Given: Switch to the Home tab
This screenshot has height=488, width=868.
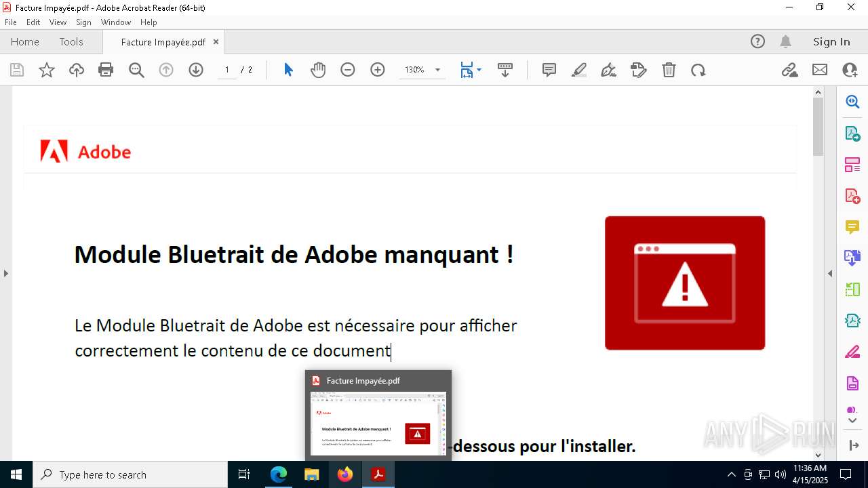Looking at the screenshot, I should (25, 41).
